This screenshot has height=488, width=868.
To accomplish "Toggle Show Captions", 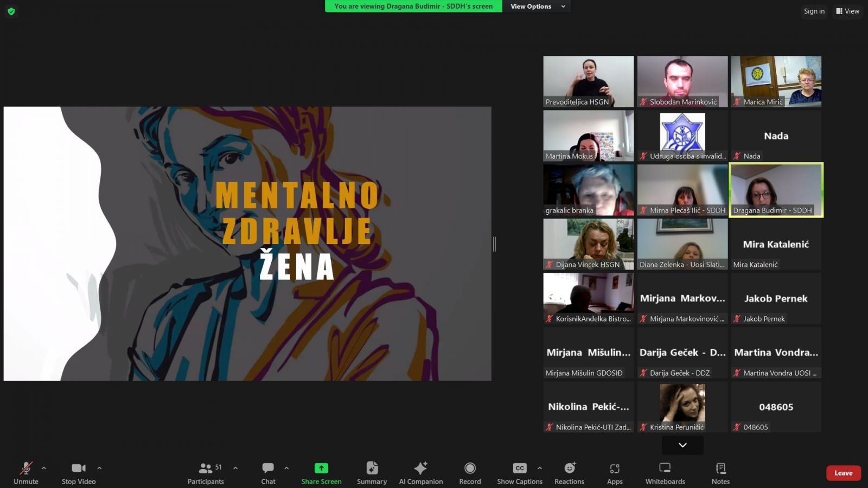I will pos(519,473).
